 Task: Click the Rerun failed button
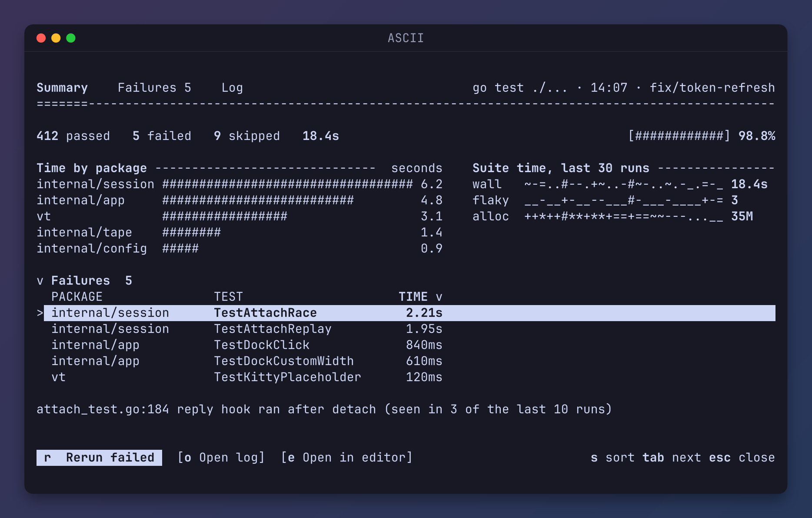[99, 458]
